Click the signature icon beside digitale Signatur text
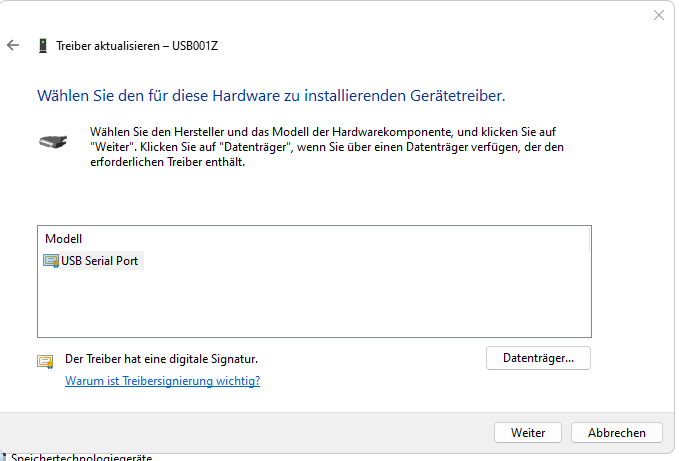 pos(45,361)
